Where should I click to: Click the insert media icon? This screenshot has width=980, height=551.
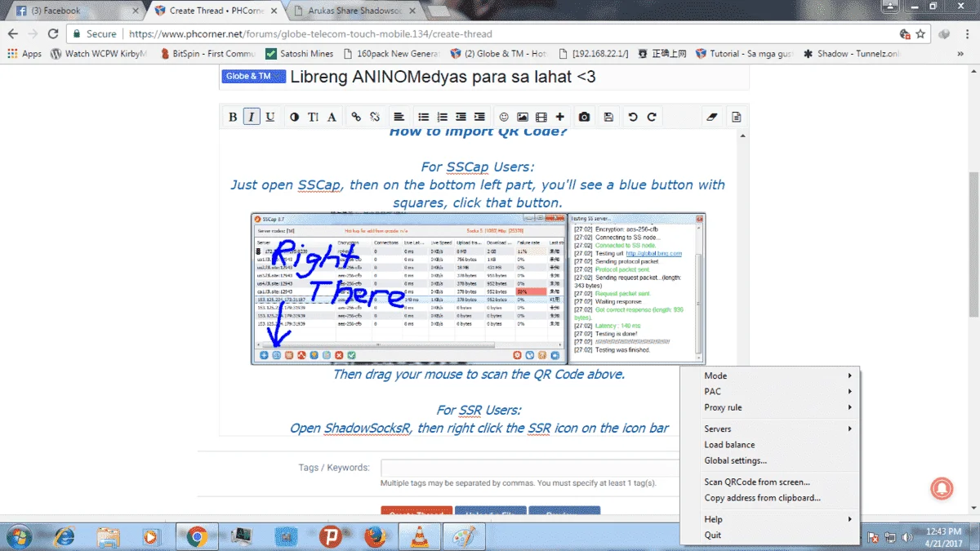pyautogui.click(x=541, y=117)
